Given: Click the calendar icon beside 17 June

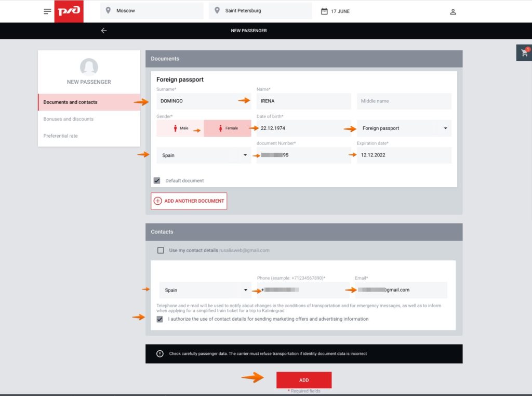Looking at the screenshot, I should (324, 11).
